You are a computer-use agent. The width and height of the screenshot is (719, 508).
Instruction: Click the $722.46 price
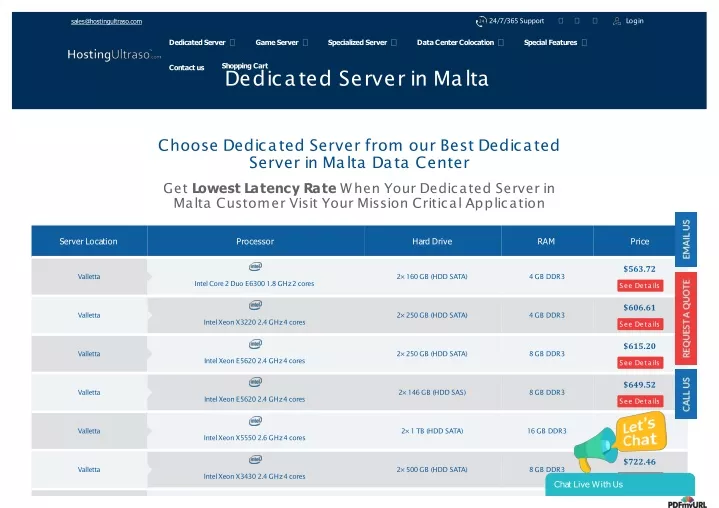(639, 462)
